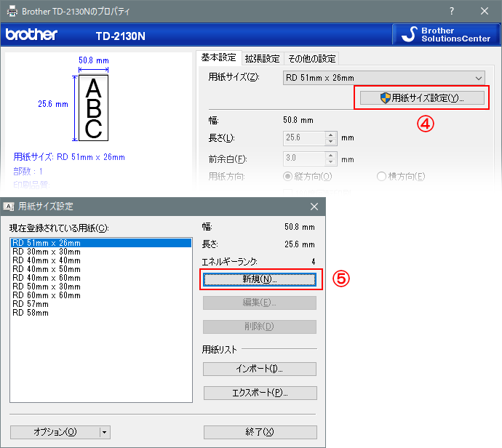Click the help question mark button
Viewport: 502px width, 448px height.
point(451,11)
